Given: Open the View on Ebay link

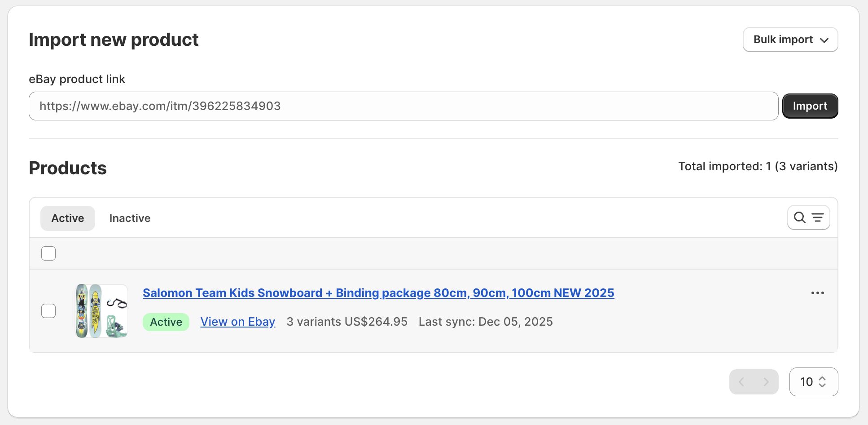Looking at the screenshot, I should coord(238,322).
